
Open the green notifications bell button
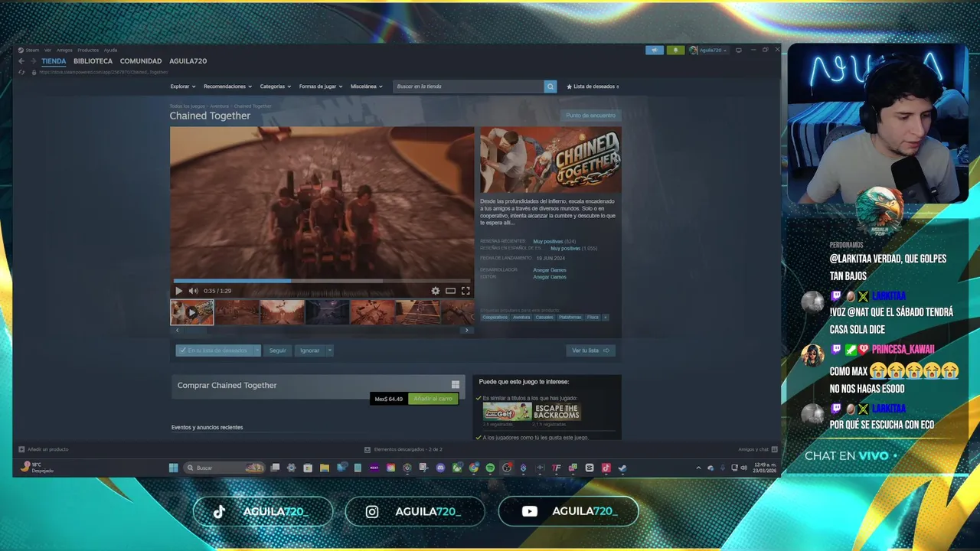pos(675,51)
